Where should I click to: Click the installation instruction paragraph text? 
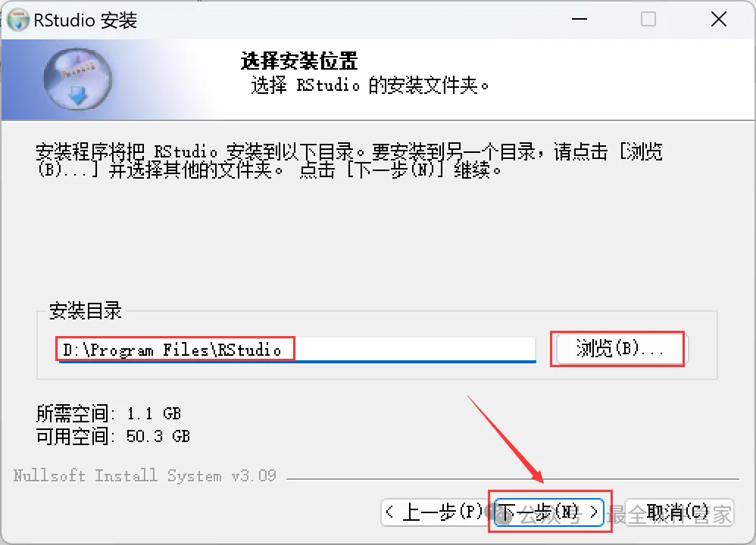coord(349,160)
